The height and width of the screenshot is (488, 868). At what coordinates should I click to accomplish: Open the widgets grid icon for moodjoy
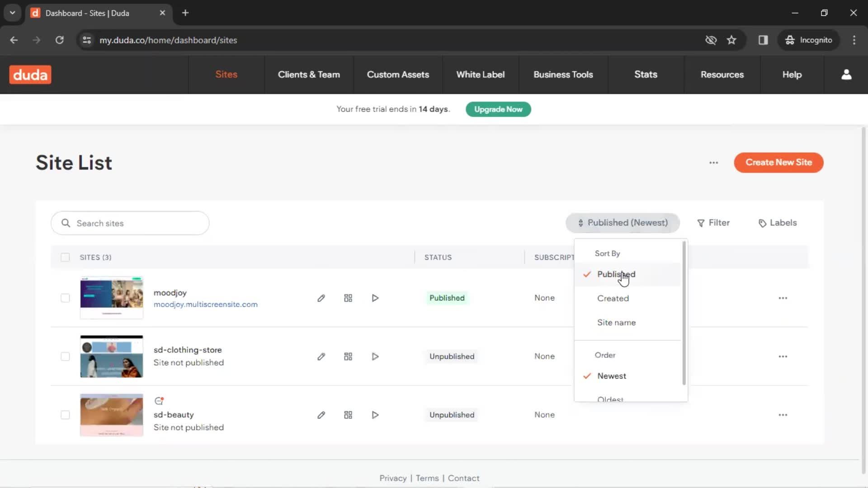pyautogui.click(x=348, y=298)
